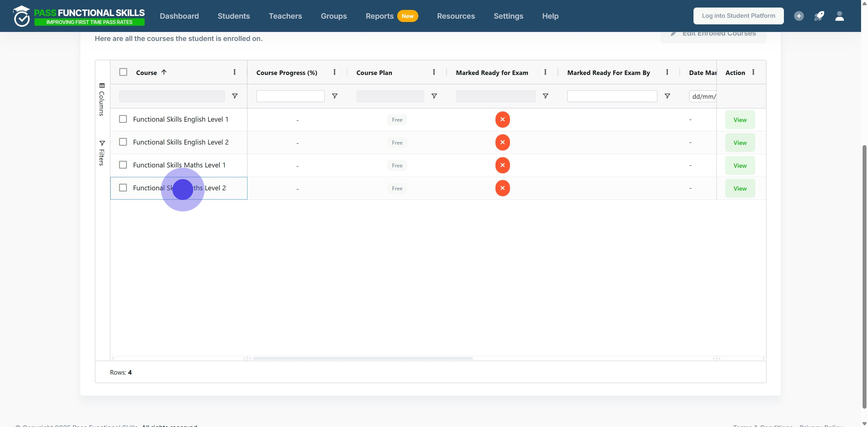
Task: Tick the select-all Course header checkbox
Action: 123,72
